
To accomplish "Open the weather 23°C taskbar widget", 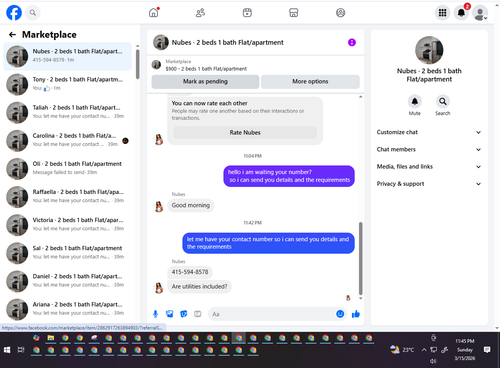I will coord(403,349).
